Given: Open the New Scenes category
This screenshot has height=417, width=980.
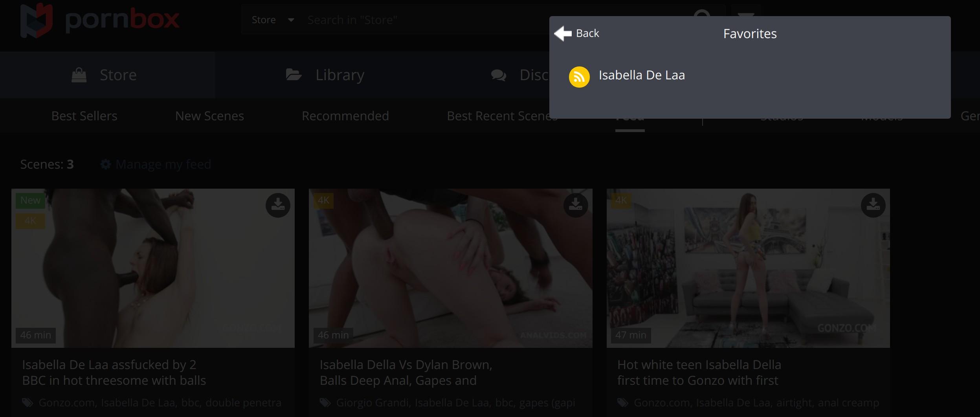Looking at the screenshot, I should 209,116.
